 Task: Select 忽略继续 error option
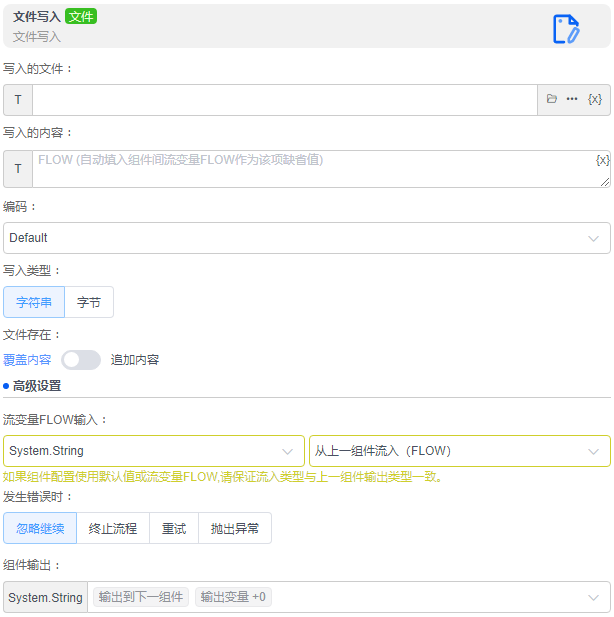tap(40, 528)
